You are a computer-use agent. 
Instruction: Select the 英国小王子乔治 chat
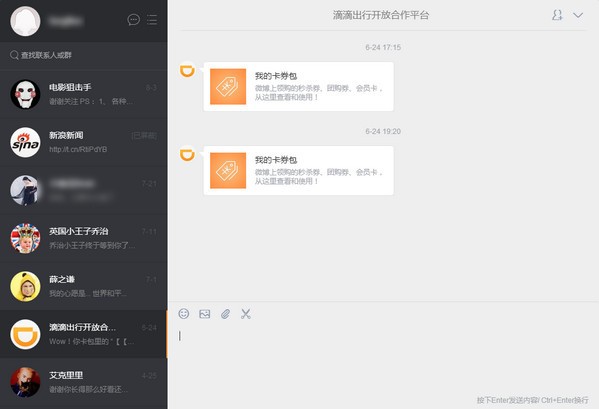point(83,238)
